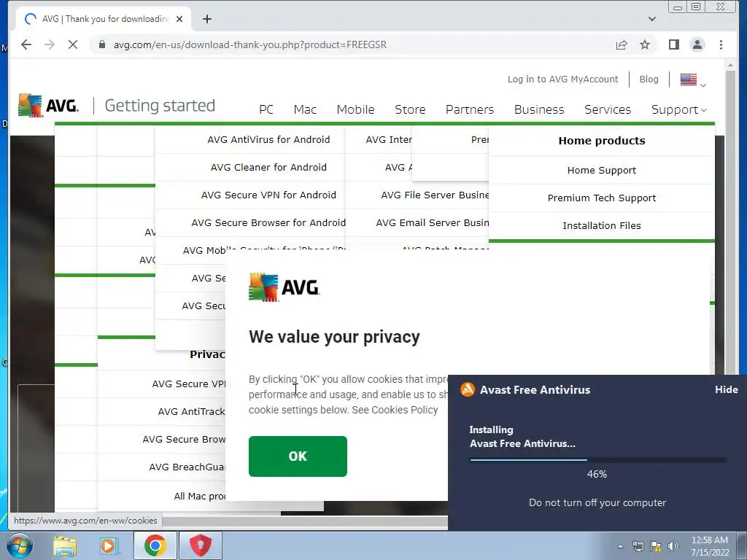Click Log in to AVG MyAccount
747x560 pixels.
click(x=562, y=79)
